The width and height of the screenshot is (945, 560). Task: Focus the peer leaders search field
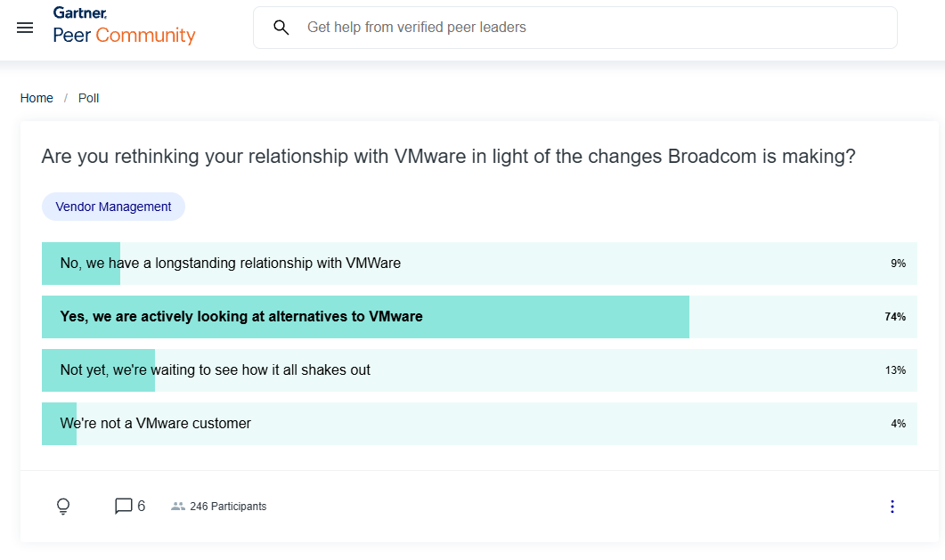[x=575, y=28]
